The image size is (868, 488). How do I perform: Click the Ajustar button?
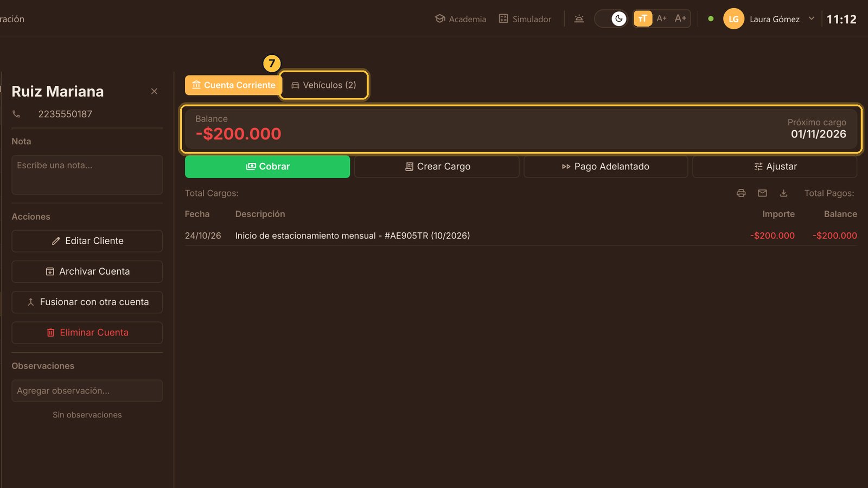[775, 167]
